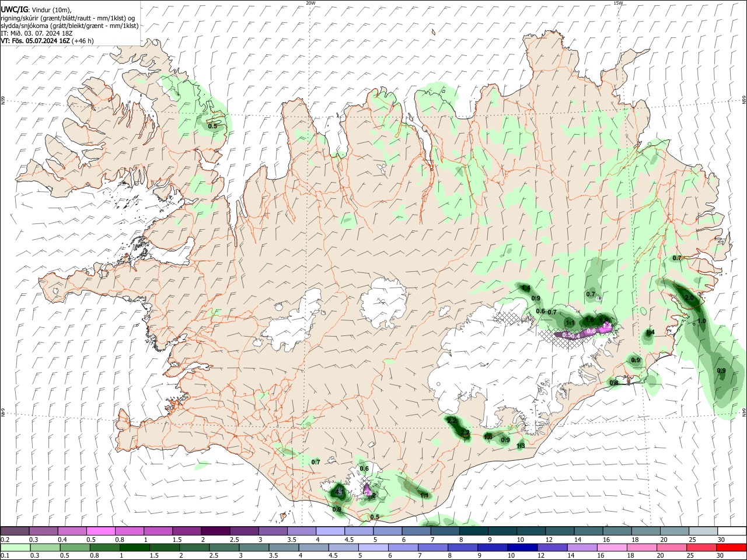Click the 'rigning/skúrir' legend line
The height and width of the screenshot is (560, 747).
(68, 18)
